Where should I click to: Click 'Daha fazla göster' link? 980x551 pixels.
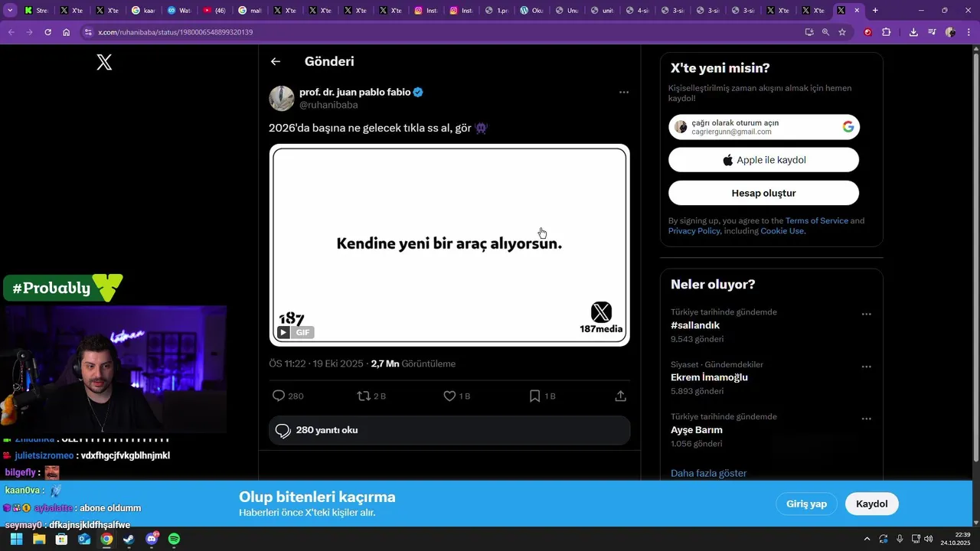(709, 473)
